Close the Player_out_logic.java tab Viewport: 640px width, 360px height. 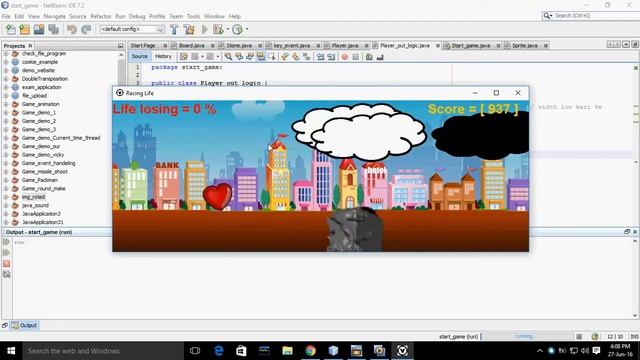point(438,46)
